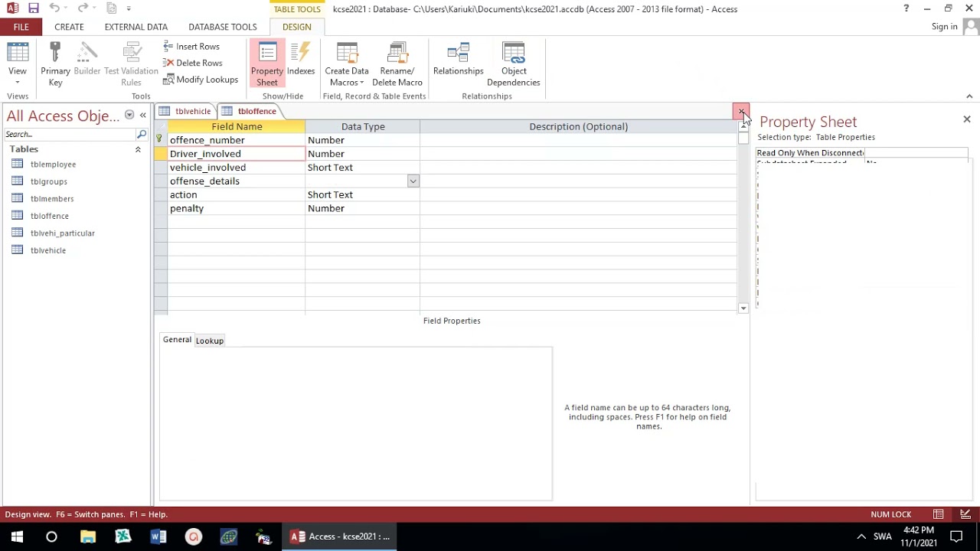Close the tbloffence design window
This screenshot has width=980, height=551.
(x=741, y=112)
